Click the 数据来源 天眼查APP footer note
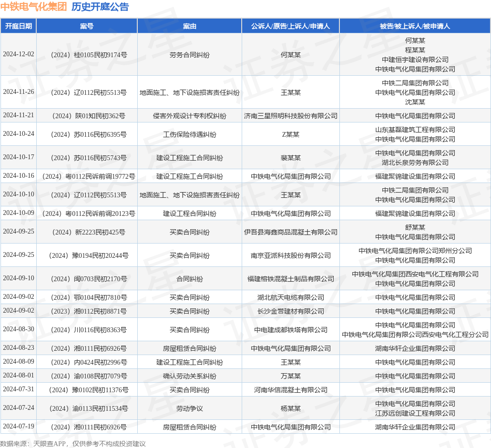 [x=73, y=444]
